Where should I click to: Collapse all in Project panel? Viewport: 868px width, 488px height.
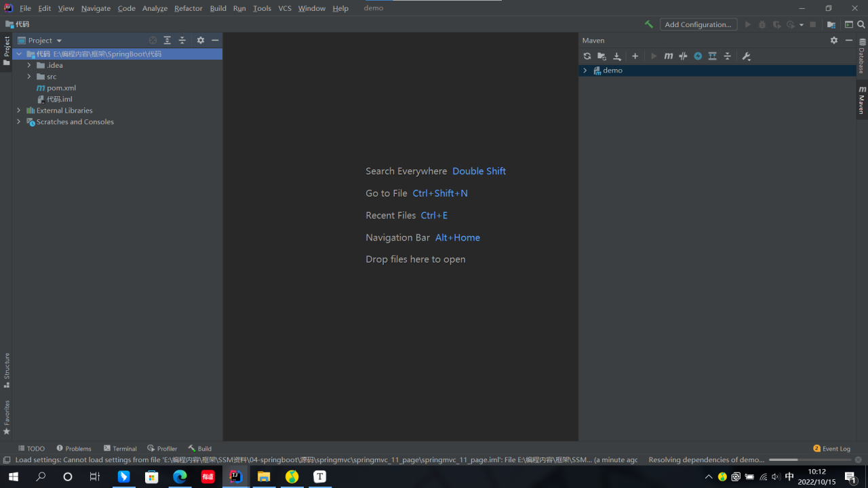[182, 40]
